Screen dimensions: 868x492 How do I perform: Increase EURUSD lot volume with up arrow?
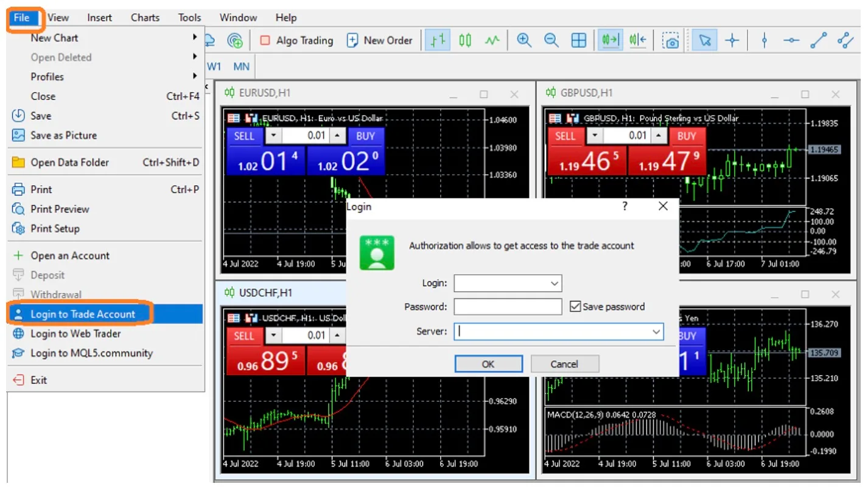pos(337,136)
